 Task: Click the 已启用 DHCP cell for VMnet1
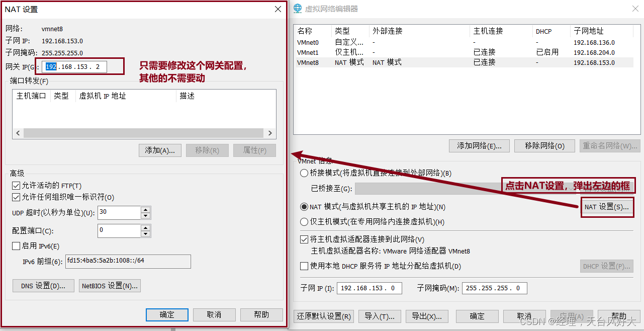click(547, 52)
